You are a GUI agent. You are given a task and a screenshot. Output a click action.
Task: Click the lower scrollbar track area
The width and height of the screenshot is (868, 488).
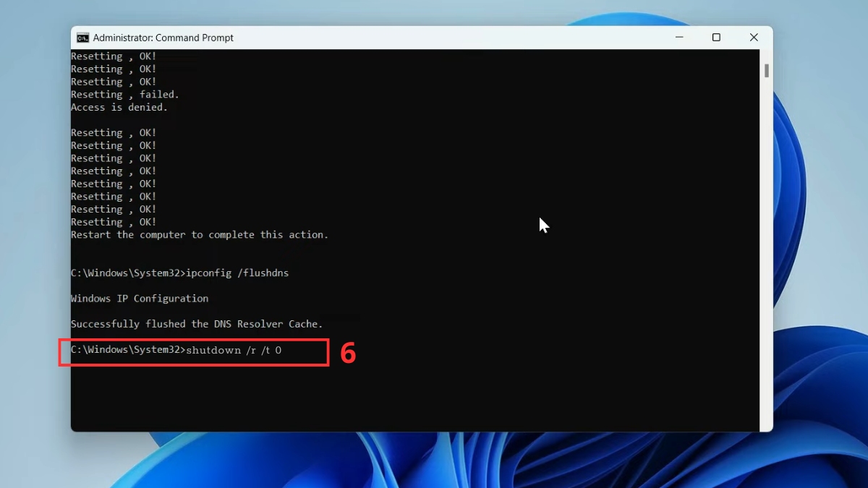765,289
